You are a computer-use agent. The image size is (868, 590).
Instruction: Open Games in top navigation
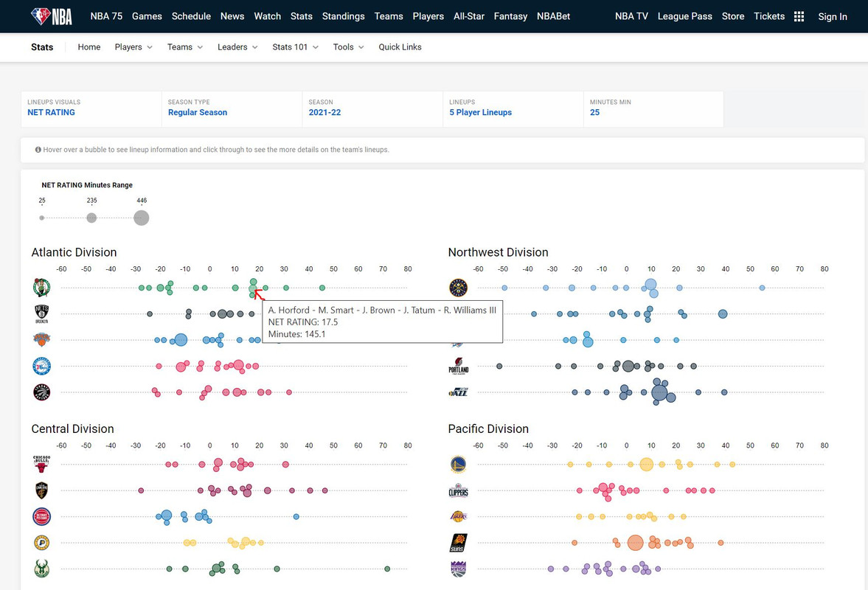pos(147,17)
